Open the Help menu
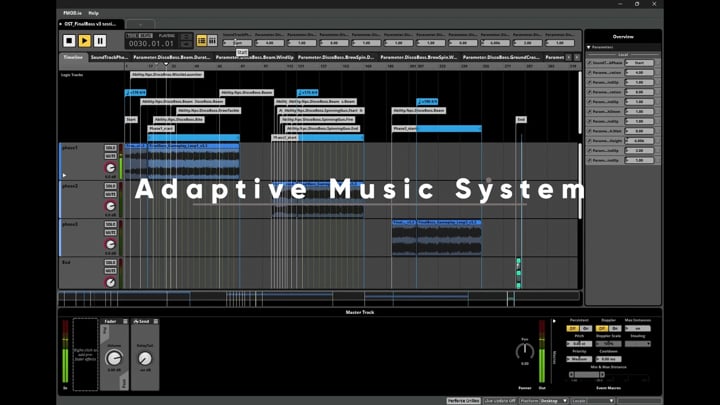This screenshot has height=405, width=720. click(x=93, y=13)
